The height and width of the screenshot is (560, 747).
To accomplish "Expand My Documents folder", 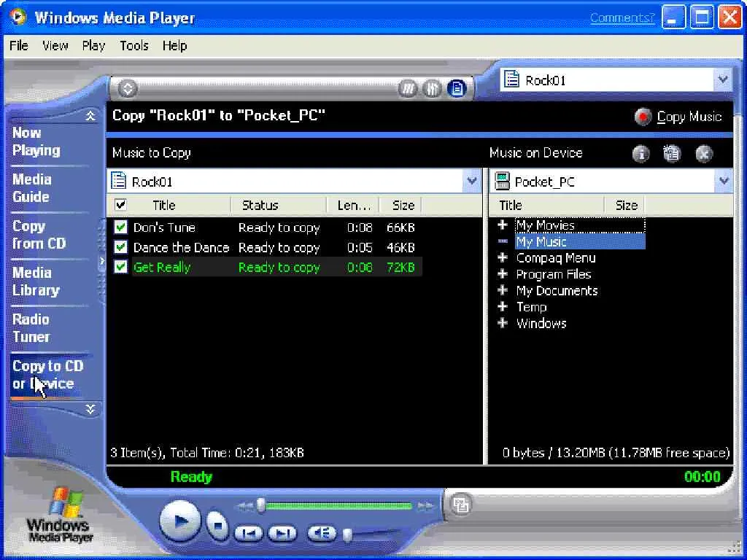I will pyautogui.click(x=502, y=290).
